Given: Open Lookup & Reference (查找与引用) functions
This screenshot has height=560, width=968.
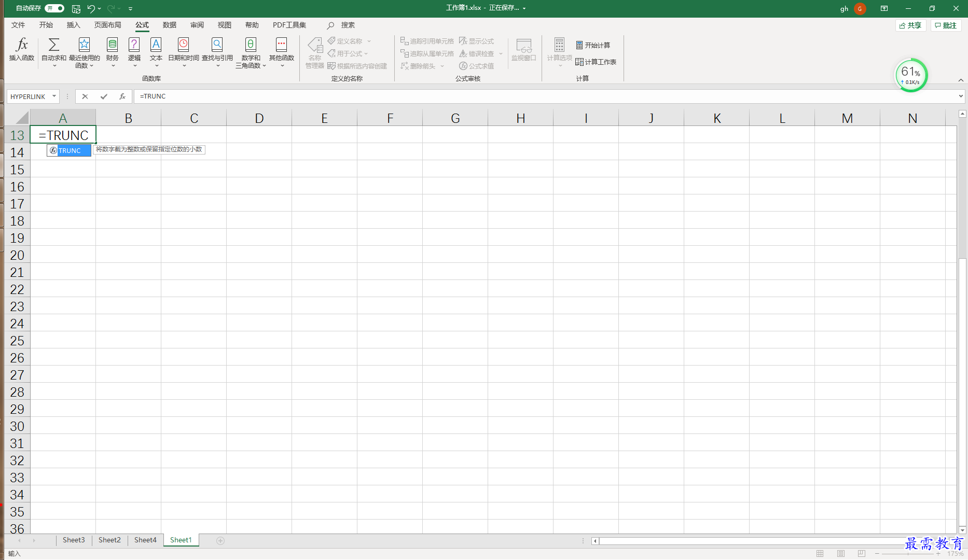Looking at the screenshot, I should [x=217, y=52].
